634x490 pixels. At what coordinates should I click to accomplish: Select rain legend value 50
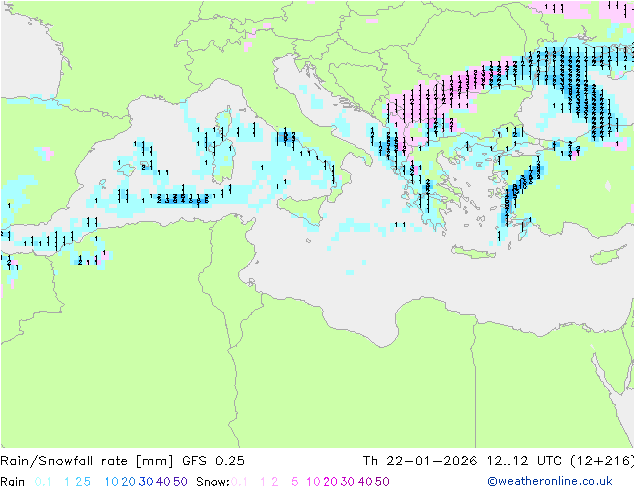click(x=180, y=482)
